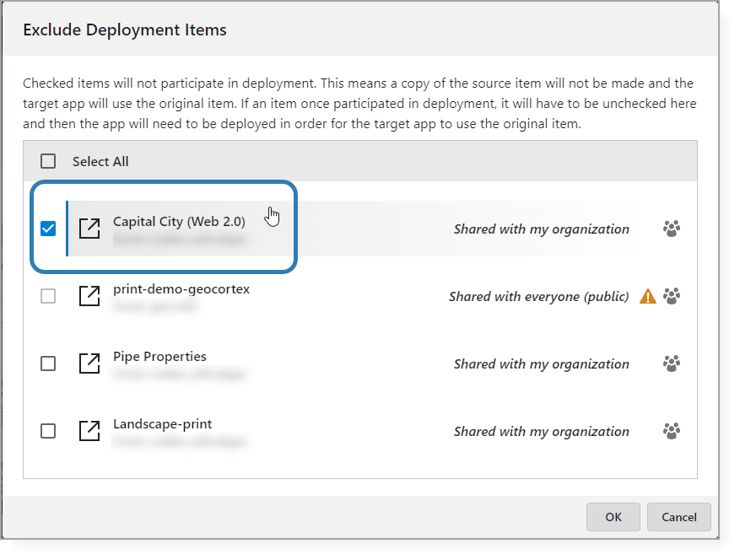
Task: Check the Landscape-print exclusion box
Action: click(x=48, y=431)
